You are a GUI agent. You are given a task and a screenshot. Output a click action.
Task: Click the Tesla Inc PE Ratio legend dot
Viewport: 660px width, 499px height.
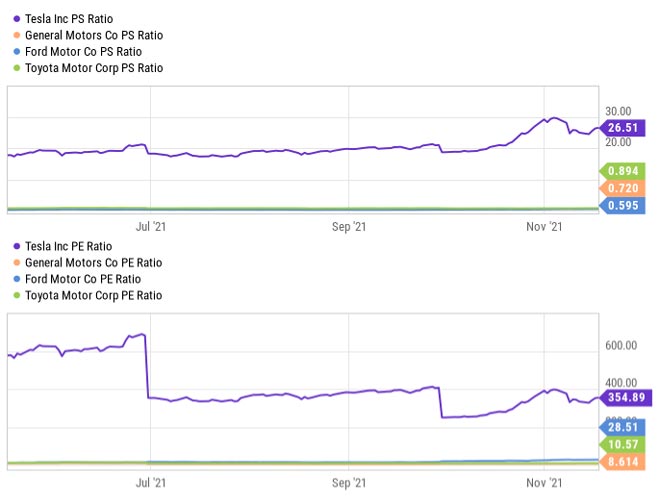coord(15,246)
